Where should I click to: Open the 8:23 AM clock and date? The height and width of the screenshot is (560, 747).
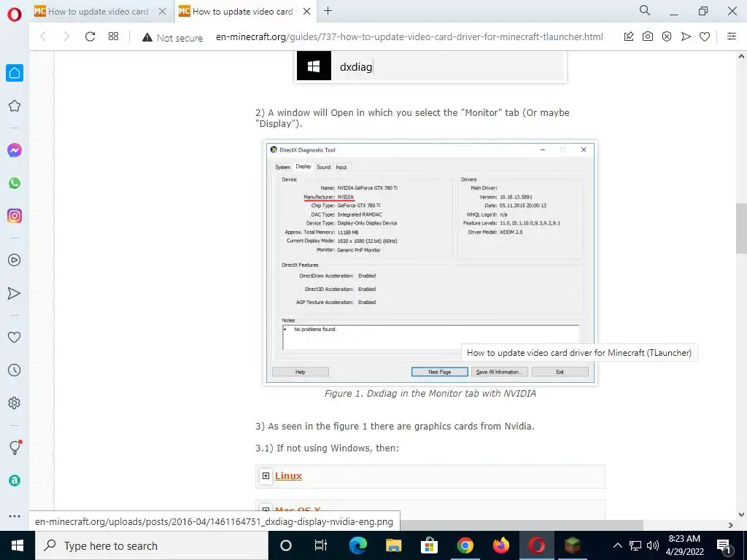(684, 545)
